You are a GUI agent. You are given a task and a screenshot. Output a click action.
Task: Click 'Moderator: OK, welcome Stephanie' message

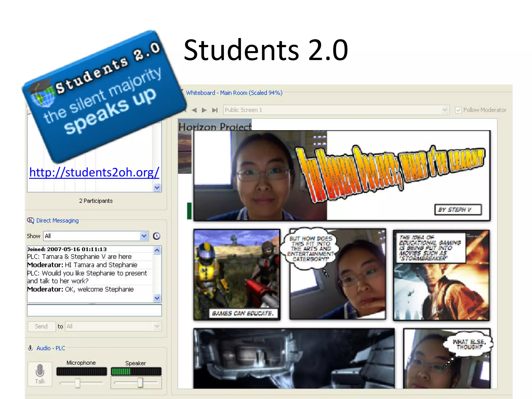pos(81,289)
